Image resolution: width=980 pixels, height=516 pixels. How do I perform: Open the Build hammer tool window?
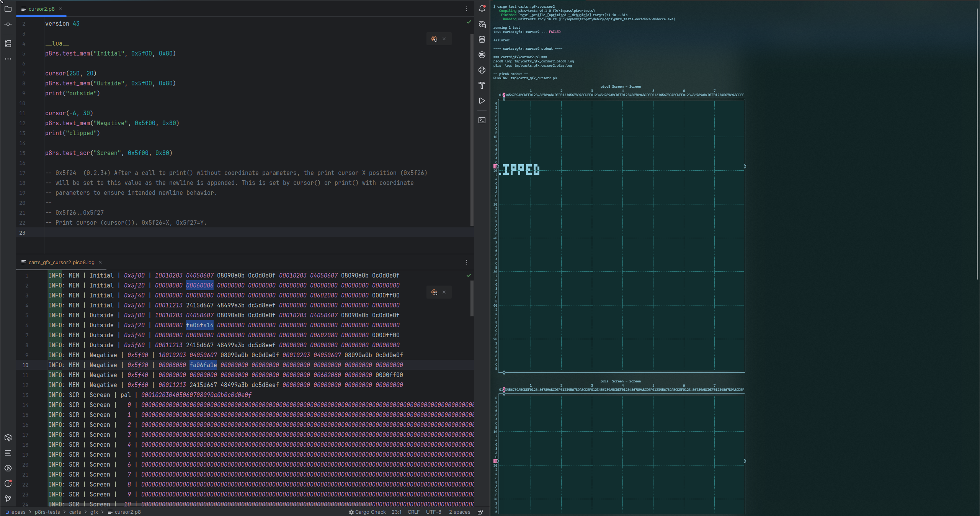(482, 85)
